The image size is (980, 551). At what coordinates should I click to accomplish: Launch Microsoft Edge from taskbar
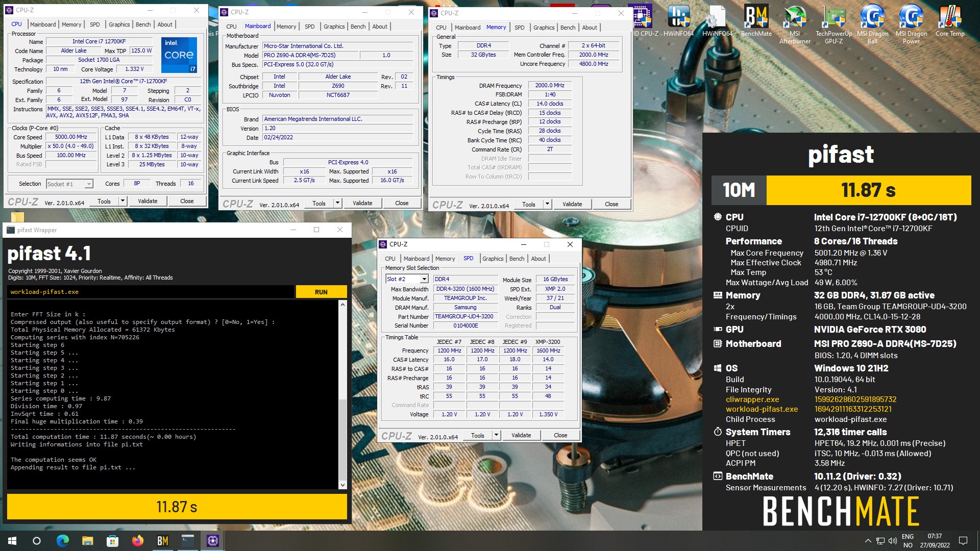click(x=62, y=541)
